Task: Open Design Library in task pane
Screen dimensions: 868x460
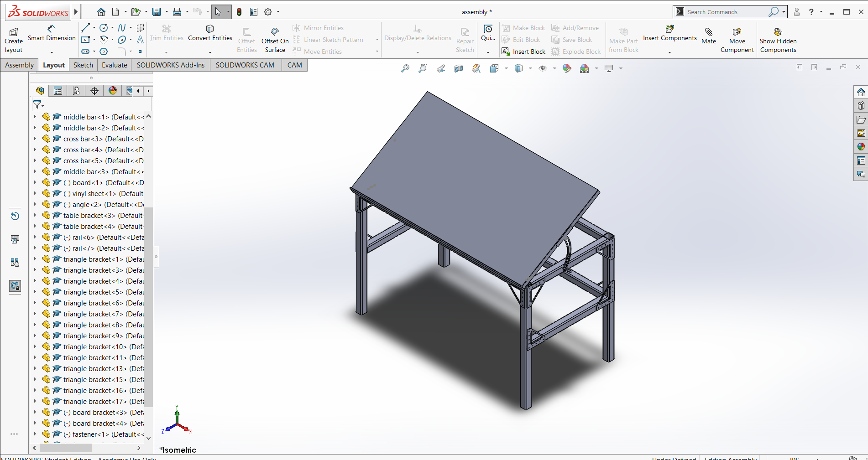Action: point(861,106)
